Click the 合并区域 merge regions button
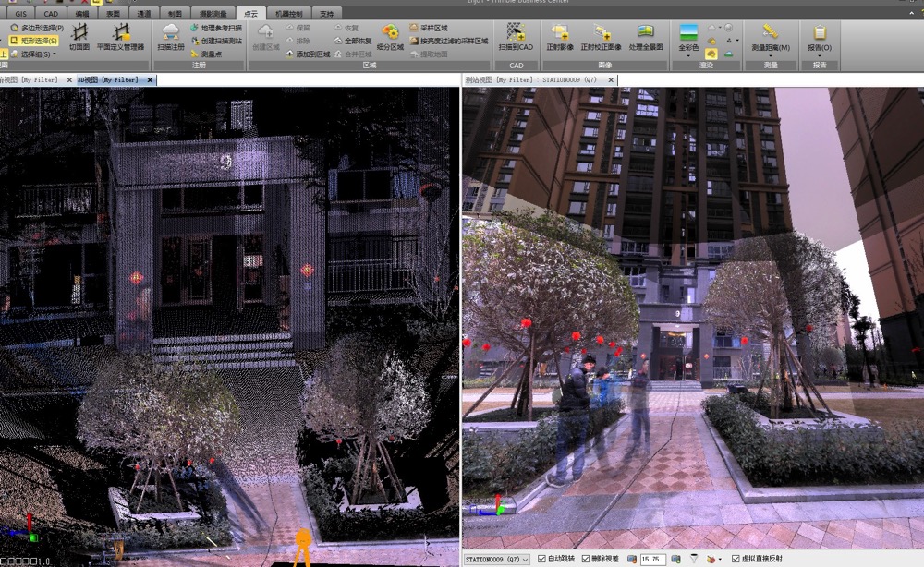Screen dimensions: 924x567 352,54
